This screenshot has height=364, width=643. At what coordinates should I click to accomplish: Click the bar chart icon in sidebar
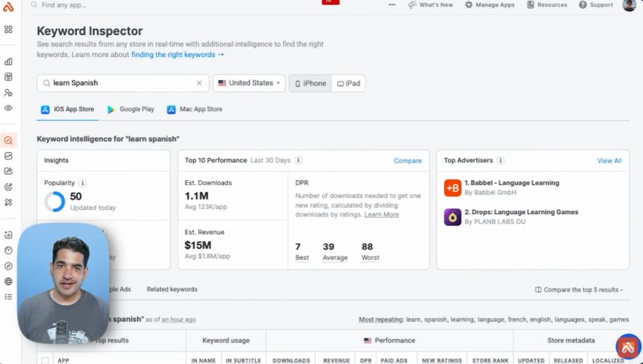(8, 62)
